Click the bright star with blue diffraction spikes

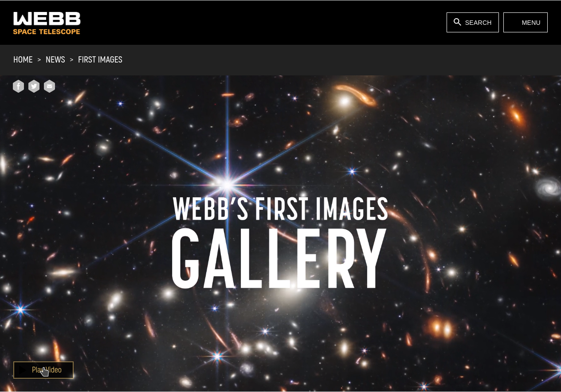point(228,183)
